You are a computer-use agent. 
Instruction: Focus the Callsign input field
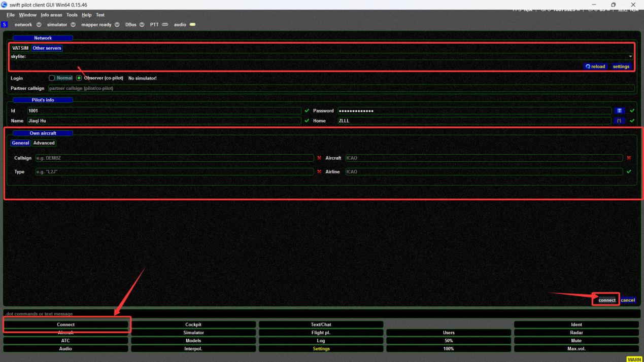174,158
